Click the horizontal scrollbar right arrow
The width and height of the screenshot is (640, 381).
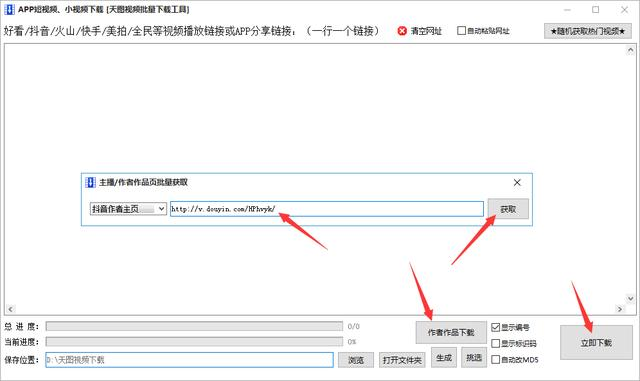[x=620, y=309]
